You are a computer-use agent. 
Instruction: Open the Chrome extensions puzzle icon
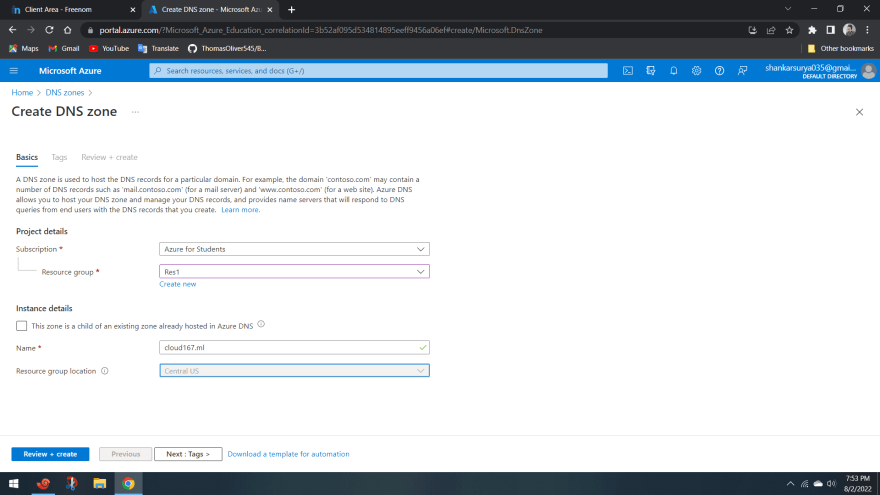[812, 30]
